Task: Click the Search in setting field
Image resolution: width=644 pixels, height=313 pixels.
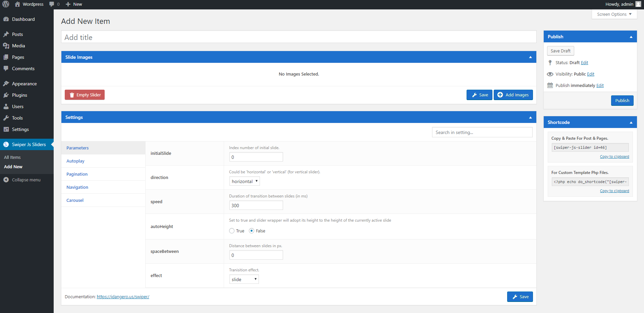Action: point(482,133)
